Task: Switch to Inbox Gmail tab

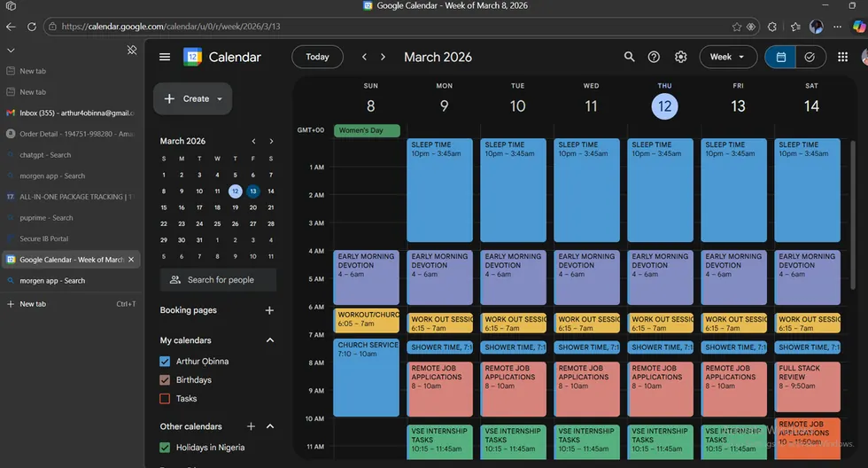Action: pos(70,113)
